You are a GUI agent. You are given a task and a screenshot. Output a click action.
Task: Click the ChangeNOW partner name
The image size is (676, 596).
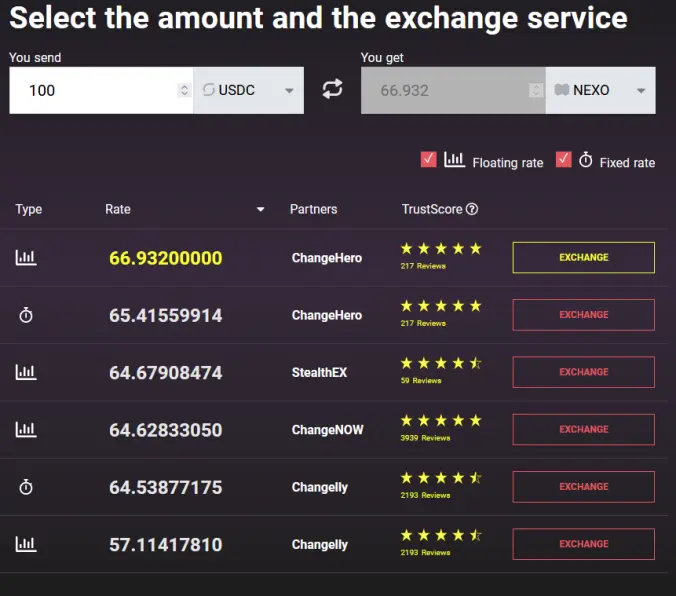328,430
